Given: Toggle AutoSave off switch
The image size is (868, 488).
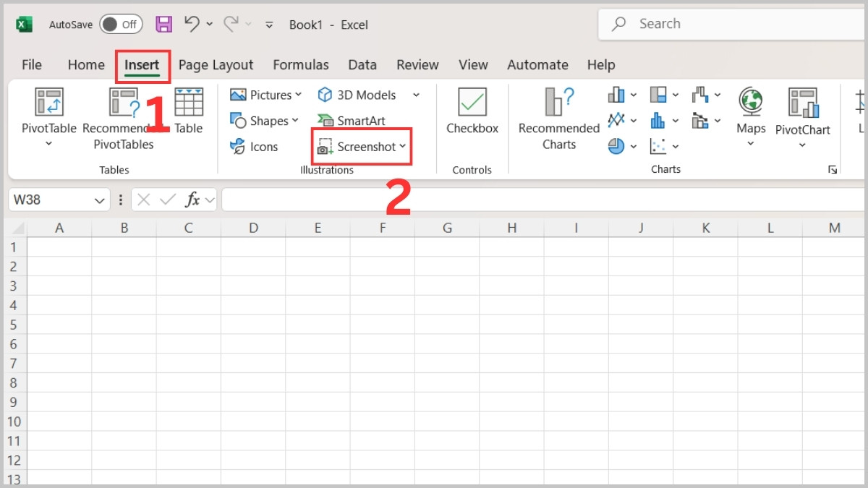Looking at the screenshot, I should point(120,24).
